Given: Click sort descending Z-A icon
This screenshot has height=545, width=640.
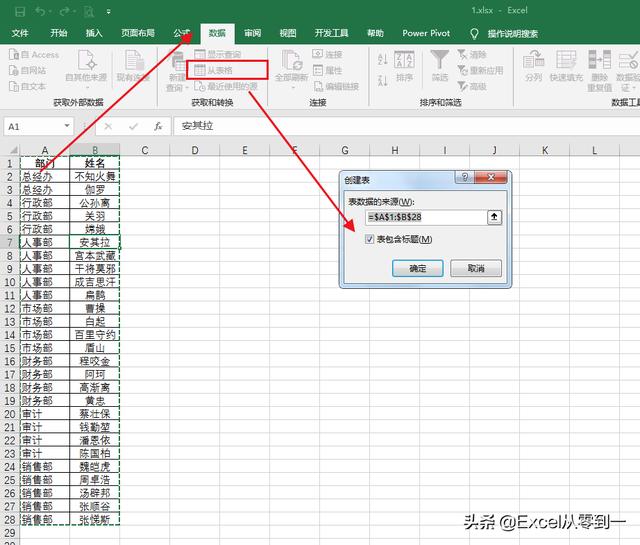Looking at the screenshot, I should 382,80.
